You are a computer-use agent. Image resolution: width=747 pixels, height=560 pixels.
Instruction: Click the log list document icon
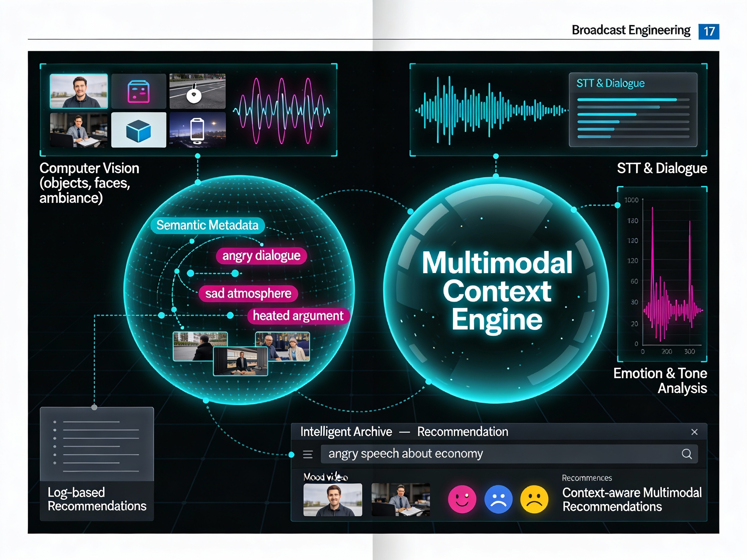[97, 444]
